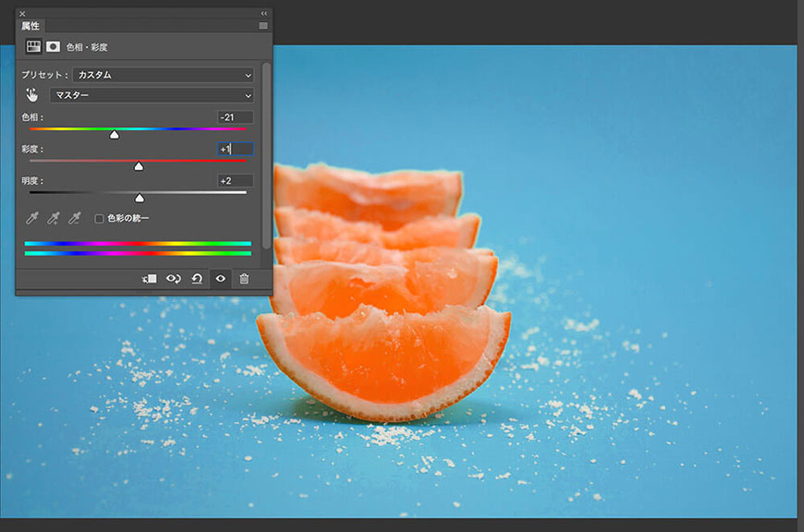804x532 pixels.
Task: Click the 明度 slider handle
Action: 140,198
